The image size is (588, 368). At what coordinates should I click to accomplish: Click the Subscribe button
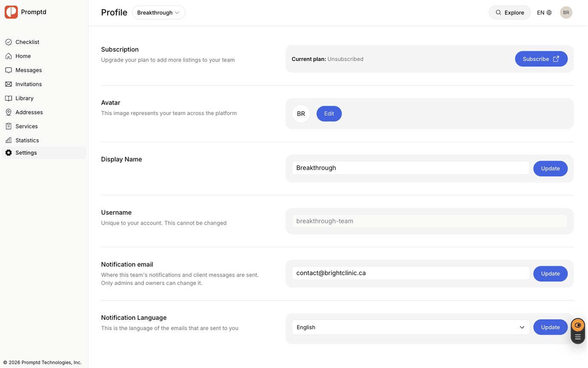coord(541,59)
